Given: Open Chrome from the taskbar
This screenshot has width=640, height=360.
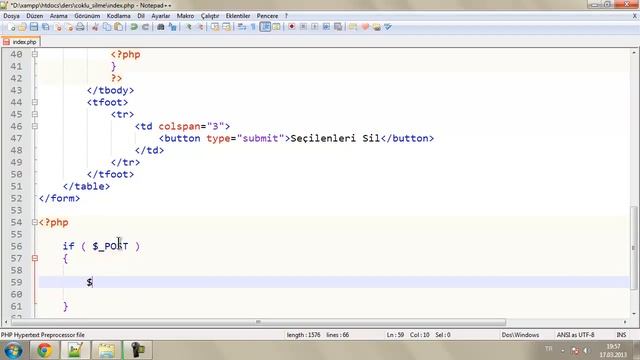Looking at the screenshot, I should pyautogui.click(x=44, y=350).
